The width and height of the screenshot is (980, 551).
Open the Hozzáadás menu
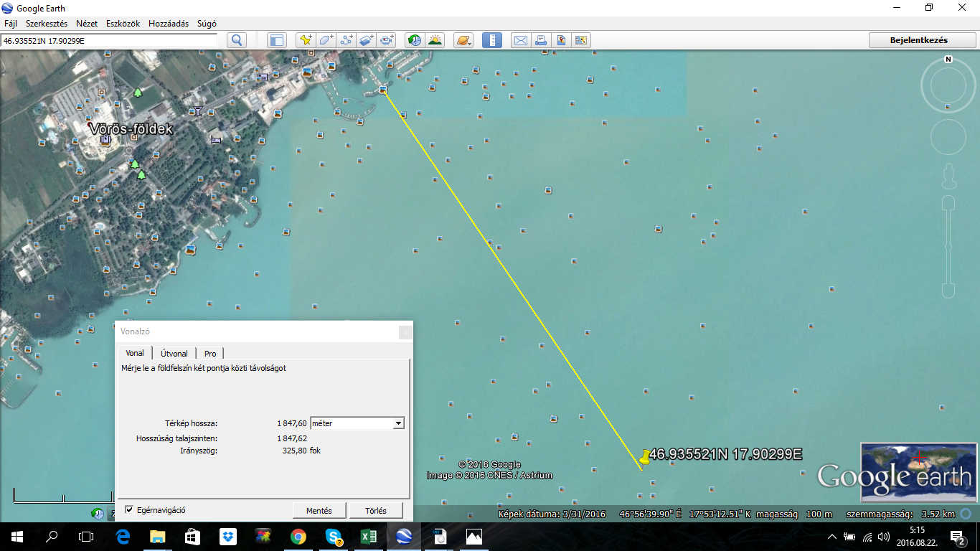point(168,24)
